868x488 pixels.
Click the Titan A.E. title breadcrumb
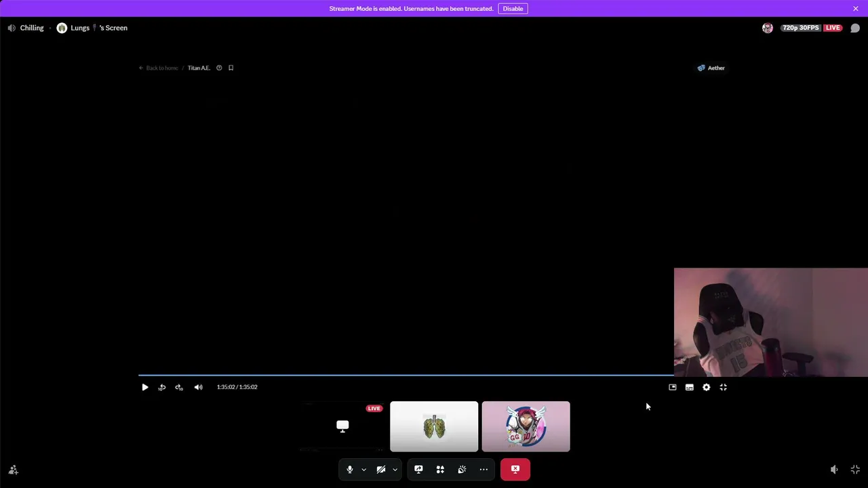click(x=199, y=68)
